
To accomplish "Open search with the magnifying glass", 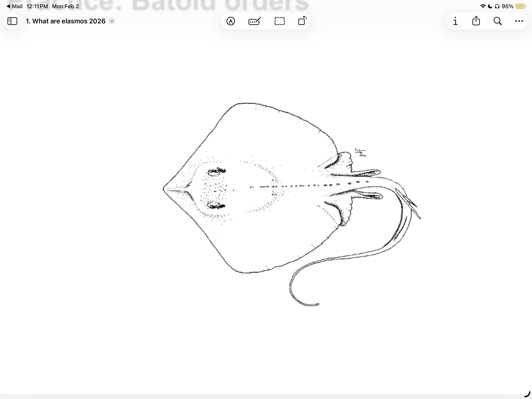I will click(x=497, y=21).
